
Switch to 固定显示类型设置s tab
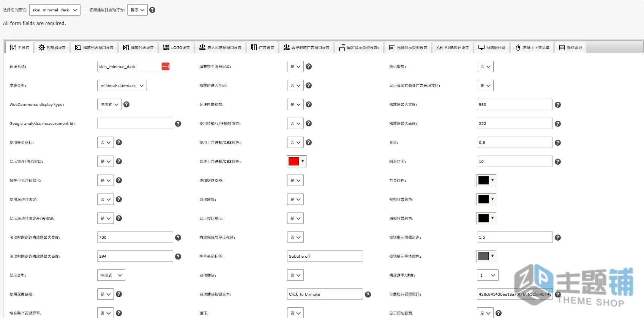coord(359,47)
